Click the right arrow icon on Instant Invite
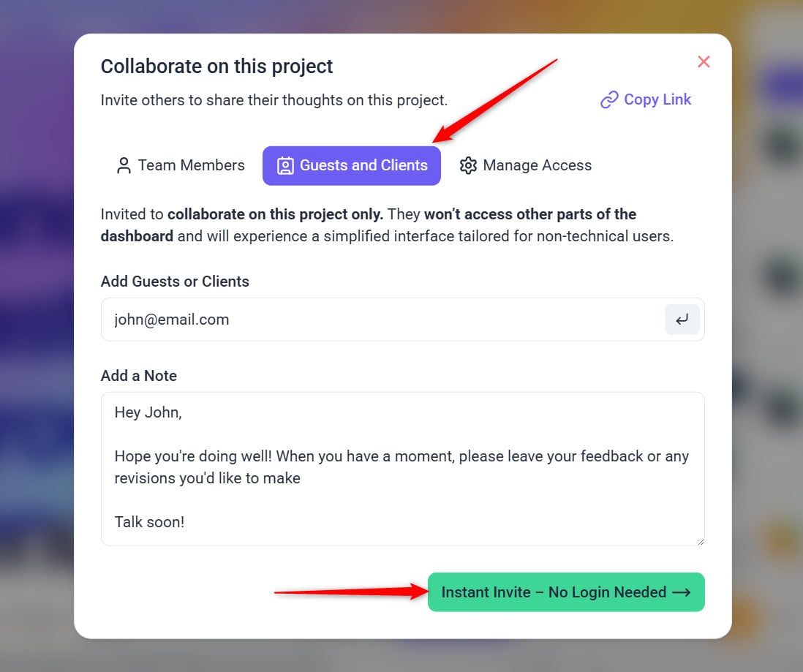Screen dimensions: 803x672 coord(681,592)
